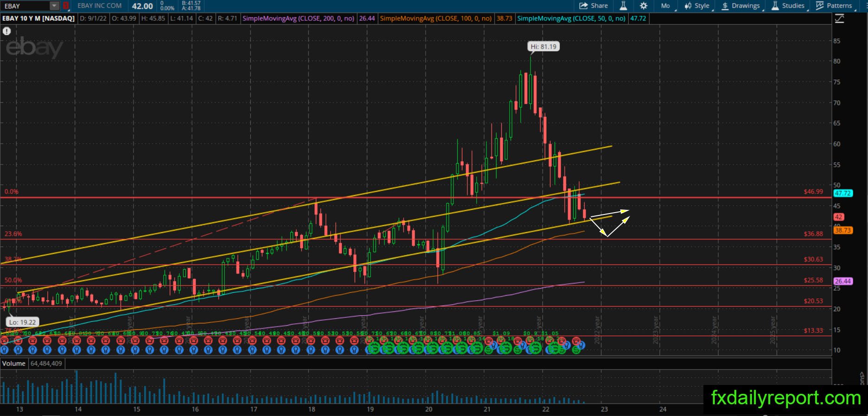The height and width of the screenshot is (416, 868).
Task: Click the red symbol link icon beside EBAY
Action: pyautogui.click(x=66, y=6)
